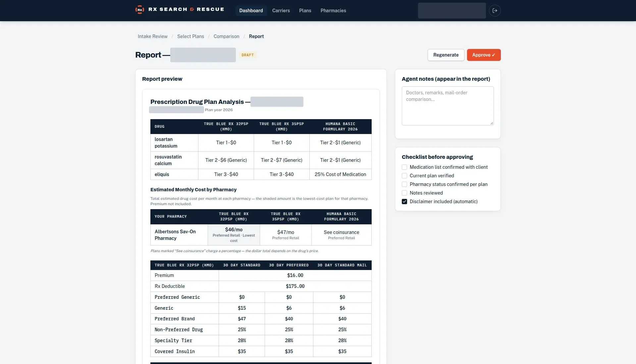This screenshot has width=636, height=364.
Task: Check Medication list confirmed with client
Action: (x=404, y=167)
